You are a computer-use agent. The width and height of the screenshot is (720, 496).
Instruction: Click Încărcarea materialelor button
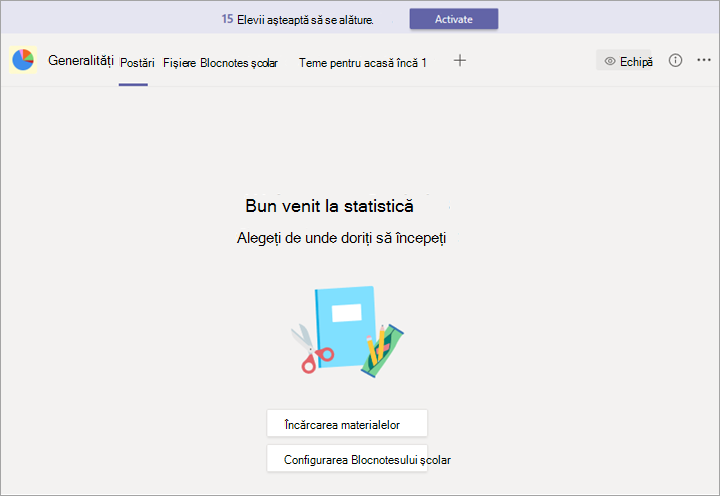click(347, 423)
